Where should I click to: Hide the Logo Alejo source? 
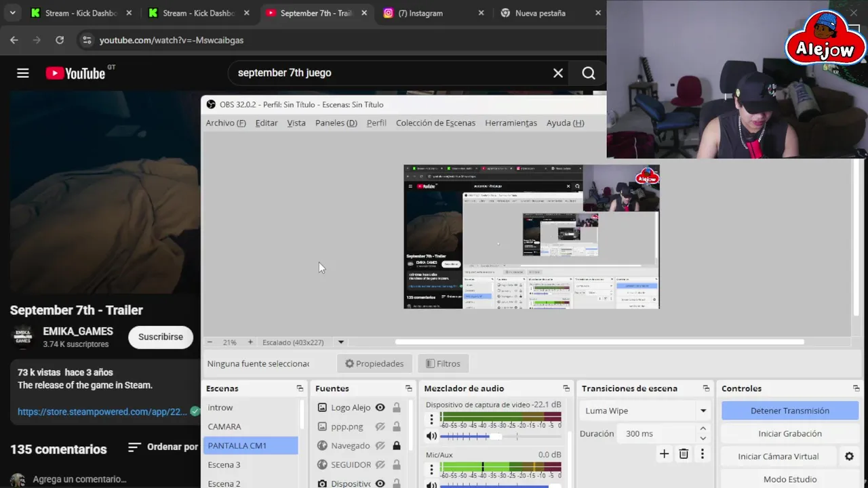380,407
